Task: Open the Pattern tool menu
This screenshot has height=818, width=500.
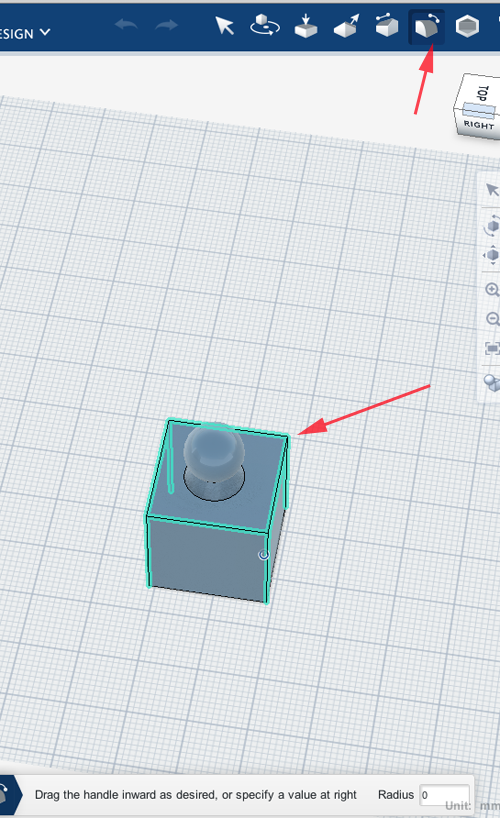Action: pos(467,26)
